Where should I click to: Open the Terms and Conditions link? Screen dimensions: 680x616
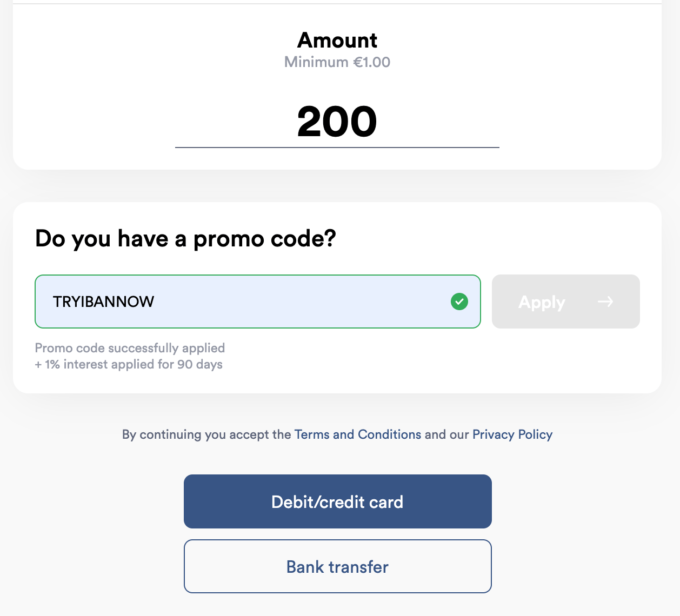click(357, 434)
